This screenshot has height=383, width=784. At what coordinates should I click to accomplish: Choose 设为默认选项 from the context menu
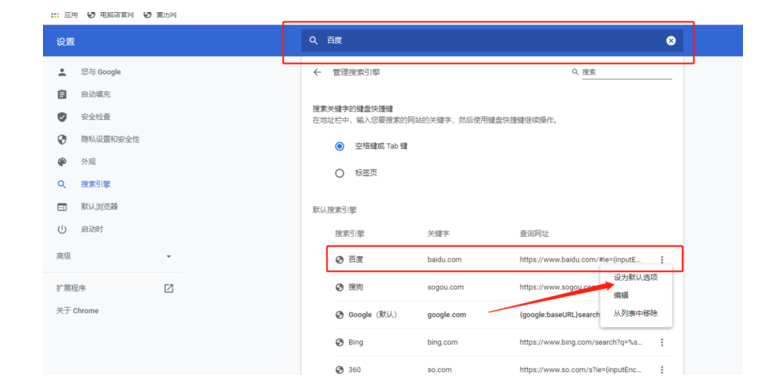coord(636,278)
